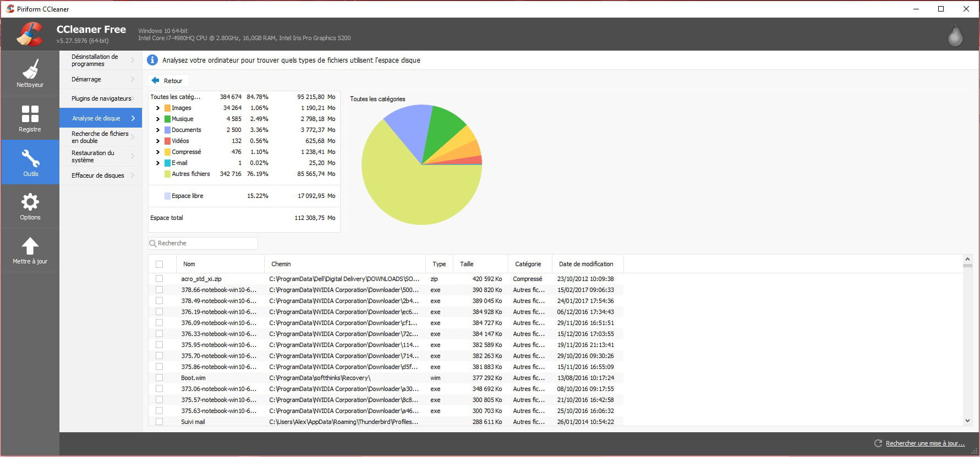Viewport: 980px width, 457px height.
Task: Expand the Documents category
Action: tap(157, 130)
